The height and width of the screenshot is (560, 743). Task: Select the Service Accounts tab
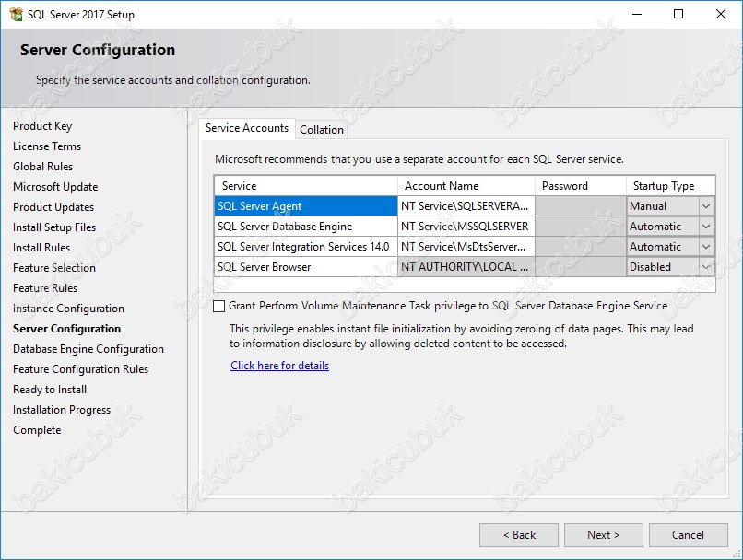tap(247, 128)
